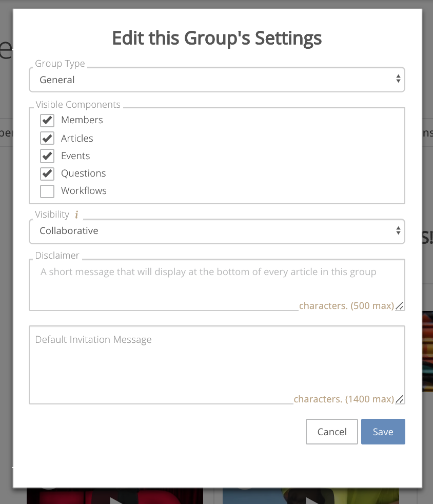Click the Visibility info icon

click(x=76, y=215)
